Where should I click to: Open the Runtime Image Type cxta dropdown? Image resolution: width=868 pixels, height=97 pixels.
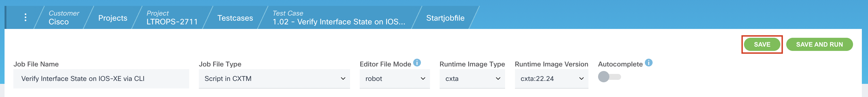pyautogui.click(x=472, y=79)
